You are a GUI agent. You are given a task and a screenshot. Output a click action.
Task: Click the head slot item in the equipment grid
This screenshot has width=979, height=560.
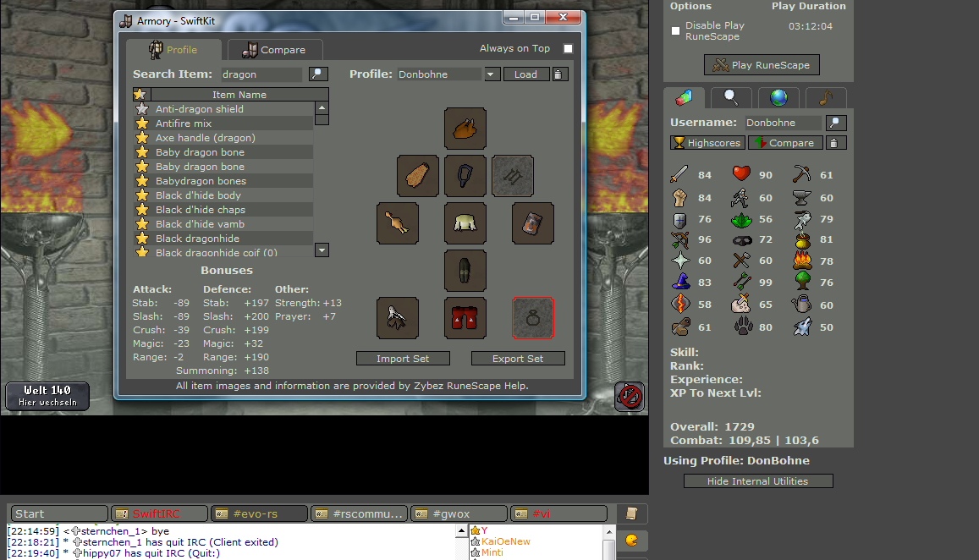point(465,129)
